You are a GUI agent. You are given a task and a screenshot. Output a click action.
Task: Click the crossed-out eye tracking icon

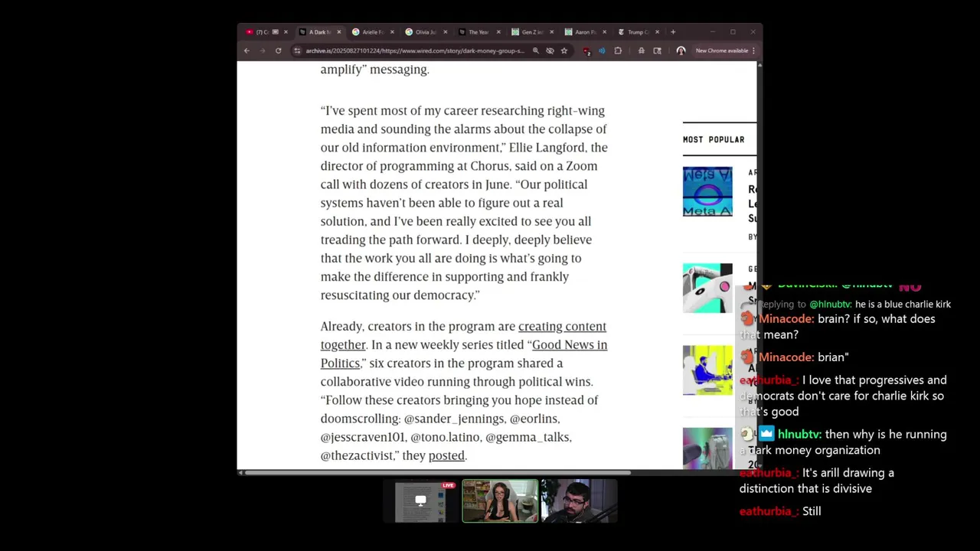[550, 51]
